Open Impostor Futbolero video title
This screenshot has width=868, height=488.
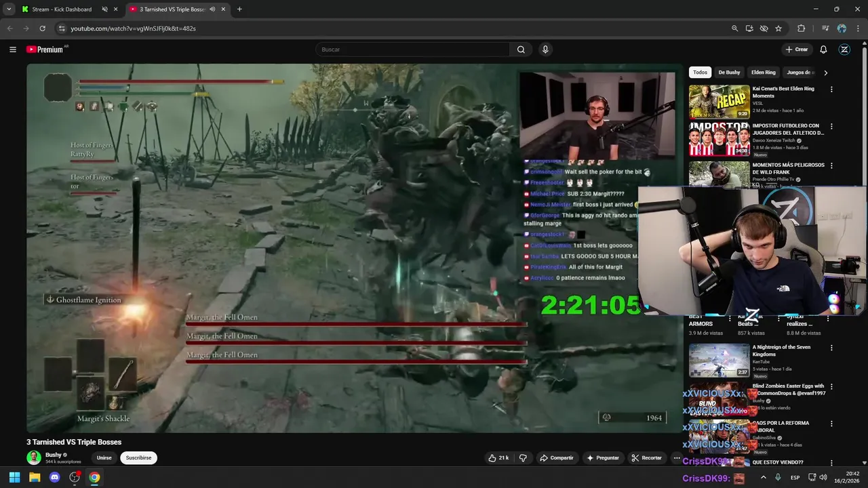pos(788,129)
